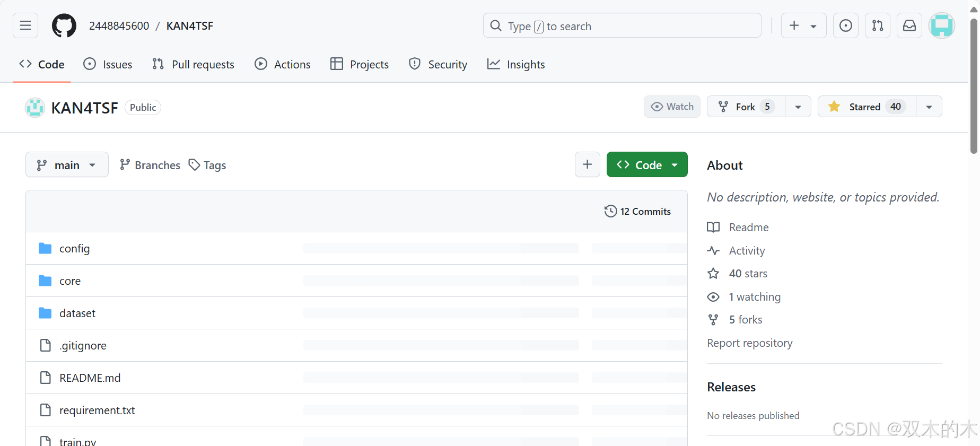Click the plus create-new button in header
This screenshot has height=446, width=980.
click(794, 25)
